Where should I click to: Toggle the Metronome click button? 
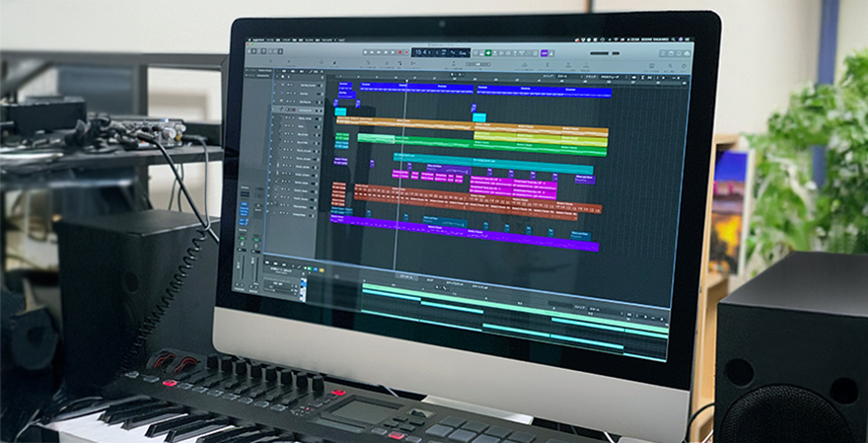(552, 53)
